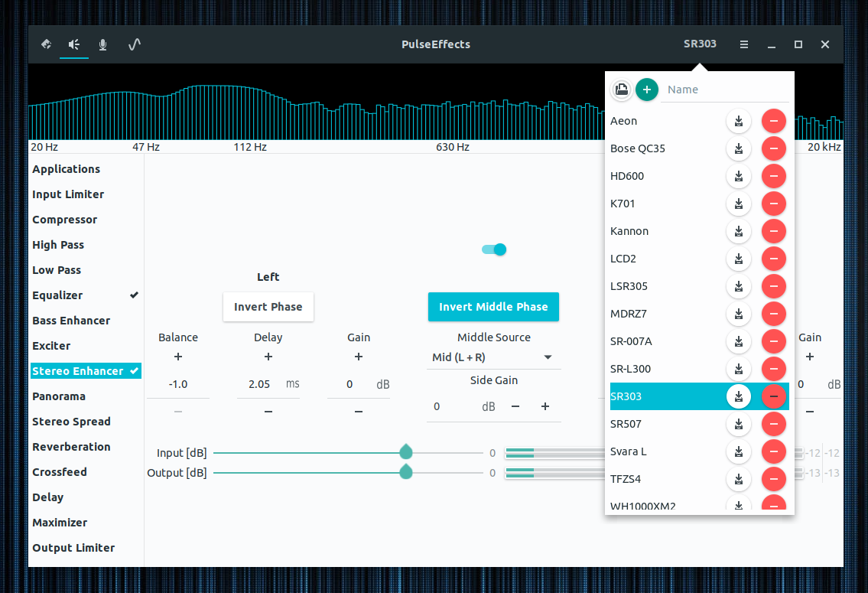Open the SR303 preset menu button

click(x=700, y=44)
